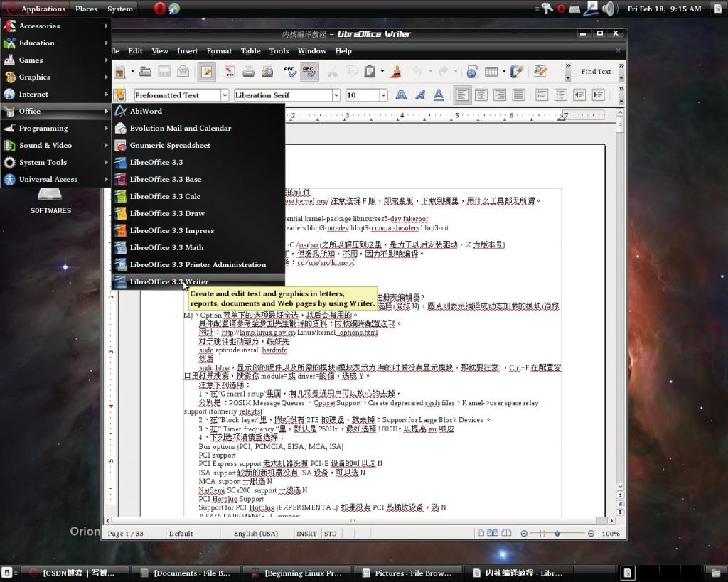Screen dimensions: 728x582
Task: Open Gnumeric Spreadsheet from the menu
Action: pos(171,145)
